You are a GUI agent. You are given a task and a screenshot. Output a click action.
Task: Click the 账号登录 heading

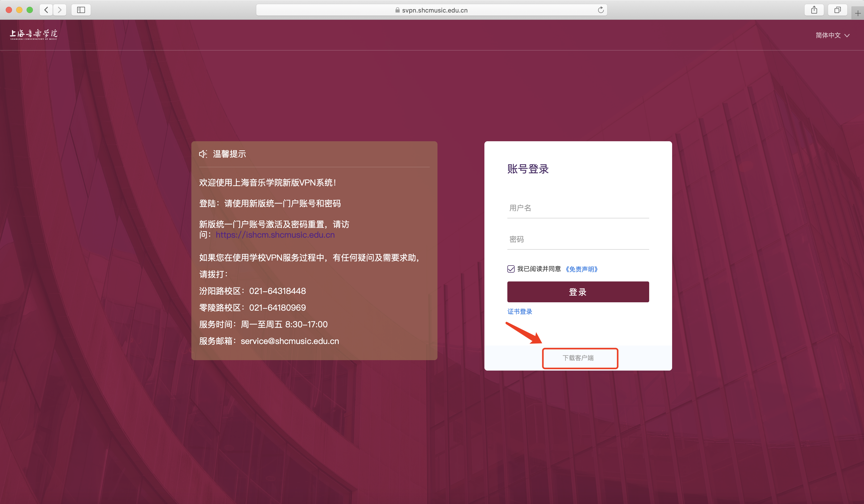coord(528,169)
